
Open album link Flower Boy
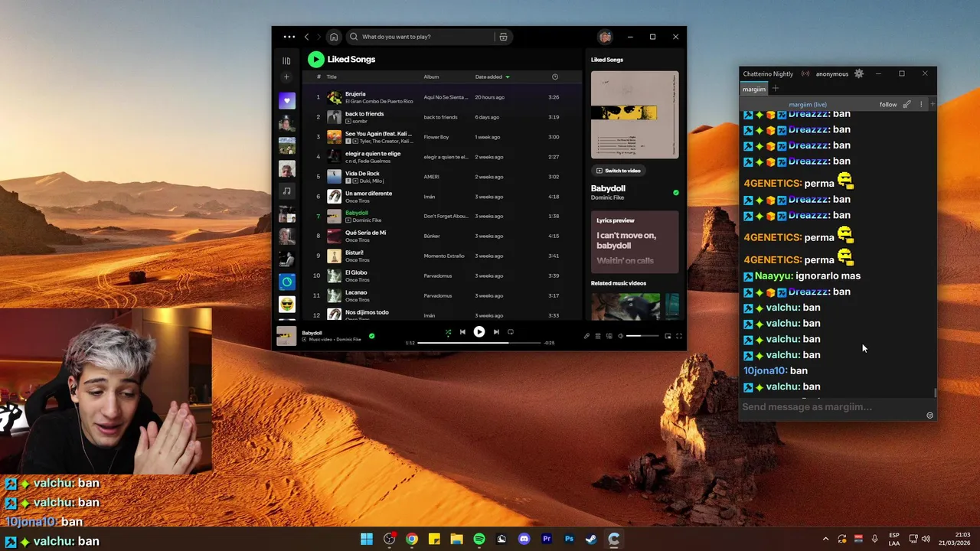coord(436,137)
